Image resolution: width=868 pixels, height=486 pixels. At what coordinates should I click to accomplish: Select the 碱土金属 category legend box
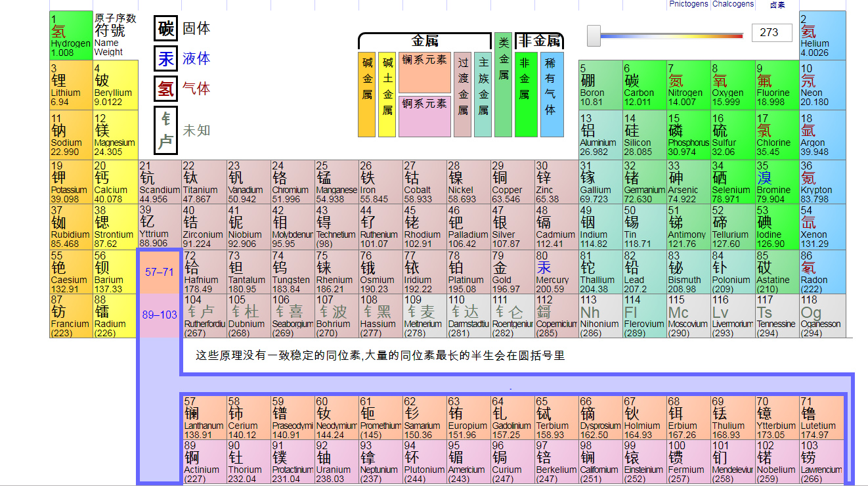(387, 95)
